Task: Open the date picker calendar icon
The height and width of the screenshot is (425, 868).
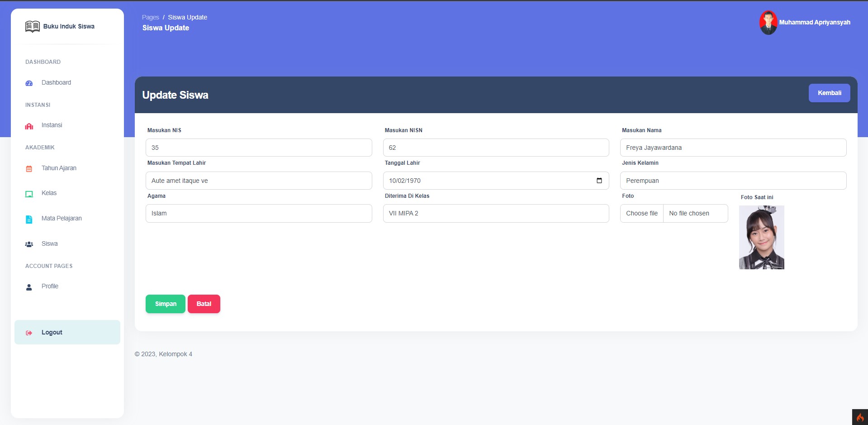Action: click(x=599, y=181)
